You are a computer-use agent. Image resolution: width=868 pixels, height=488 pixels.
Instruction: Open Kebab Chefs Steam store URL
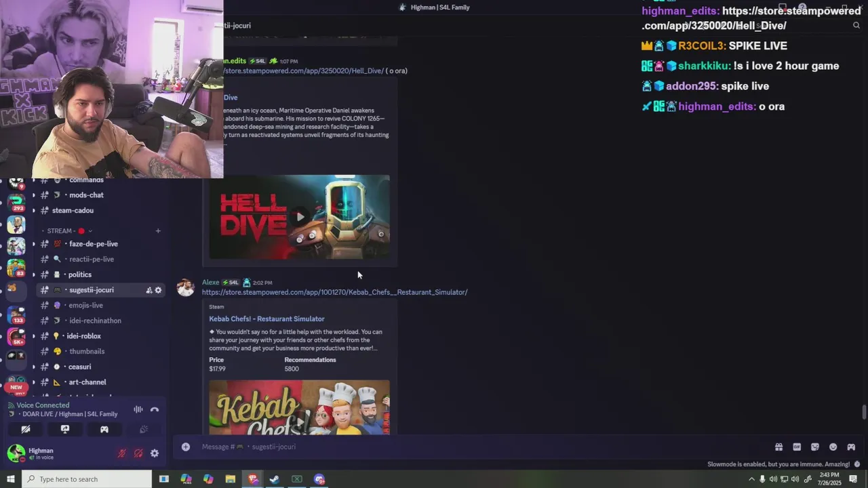tap(334, 292)
